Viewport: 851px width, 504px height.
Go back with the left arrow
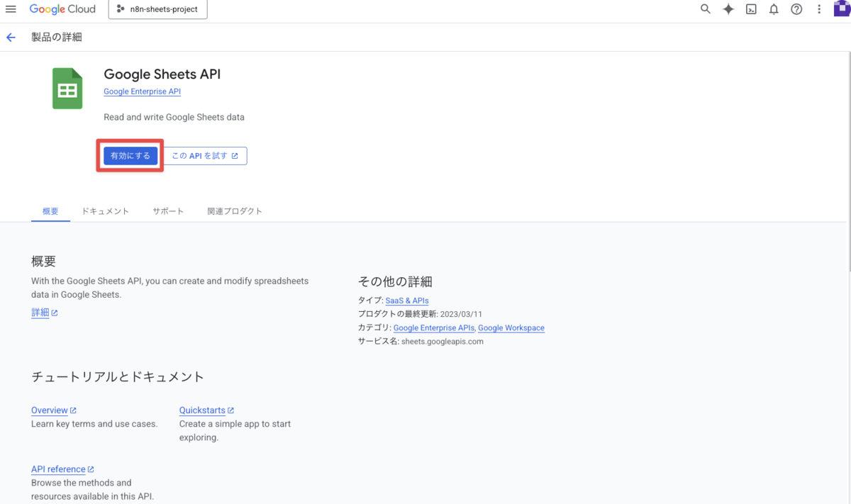pos(11,38)
